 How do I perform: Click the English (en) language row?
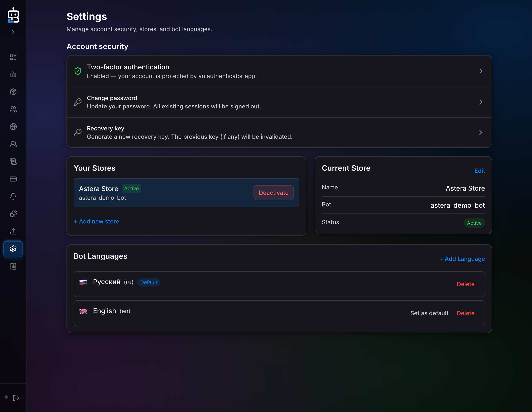279,313
